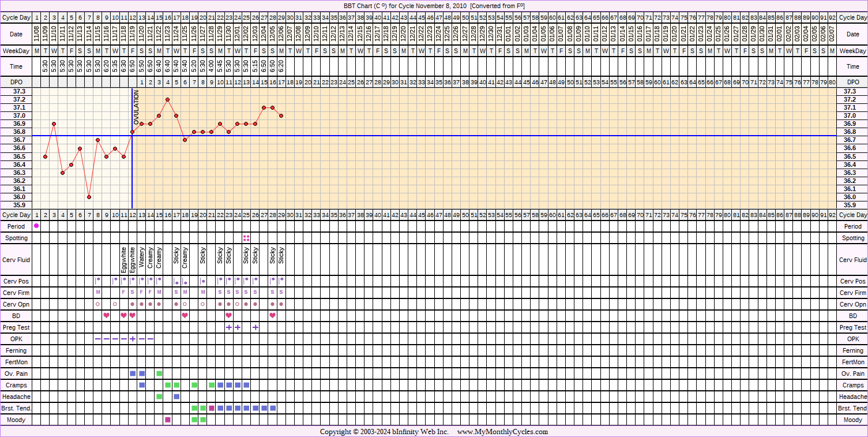The height and width of the screenshot is (437, 868).
Task: Click the magenta square in the Brst. Tend. row
Action: click(x=212, y=408)
